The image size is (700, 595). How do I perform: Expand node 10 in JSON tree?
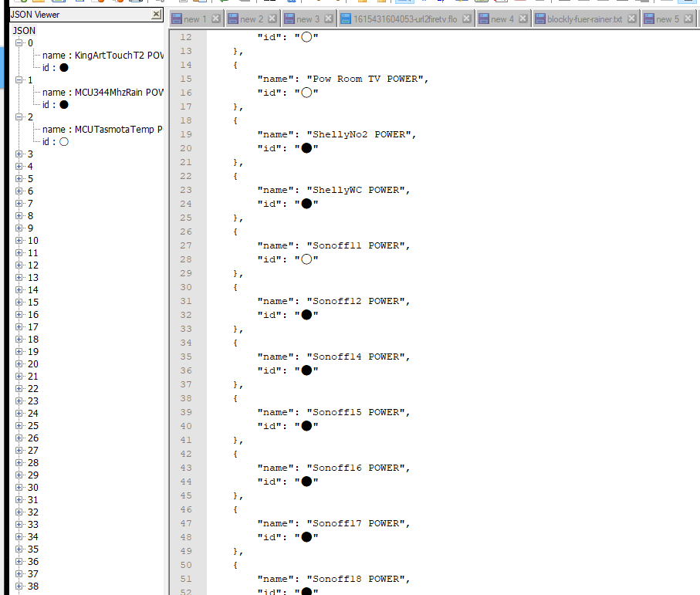click(19, 240)
